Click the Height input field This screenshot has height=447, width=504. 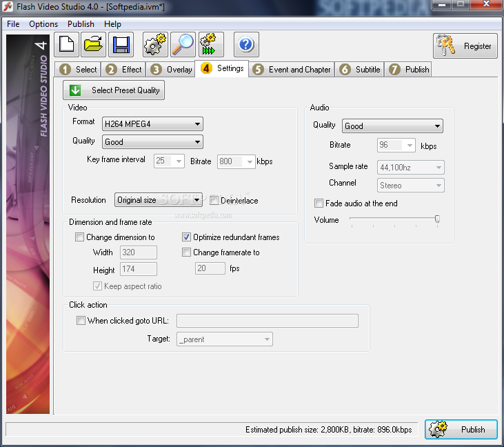(138, 269)
